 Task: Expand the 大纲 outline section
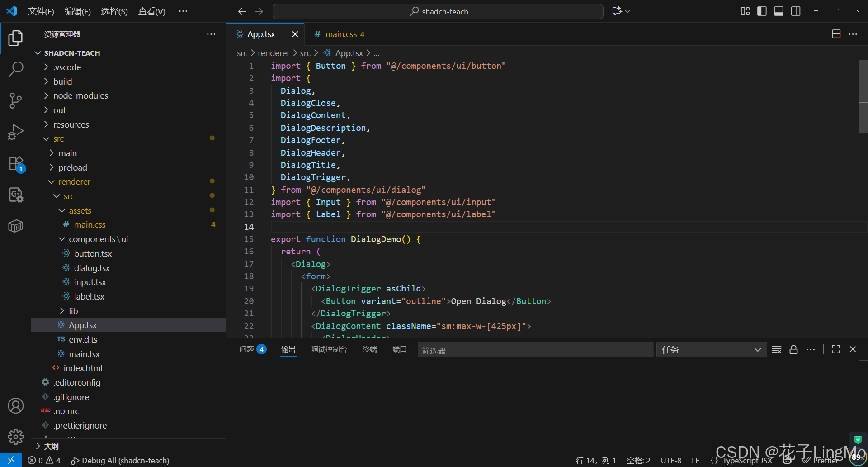coord(129,446)
